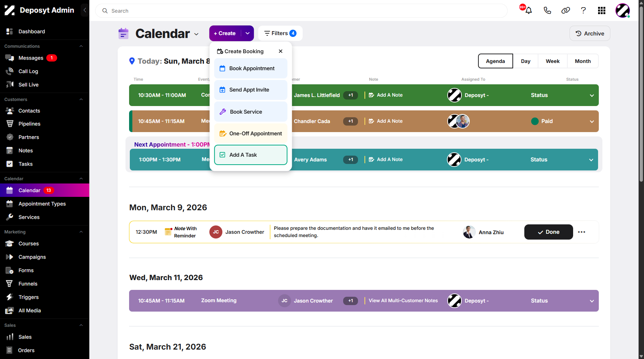Open the Filters button
Screen dimensions: 644x359
280,33
